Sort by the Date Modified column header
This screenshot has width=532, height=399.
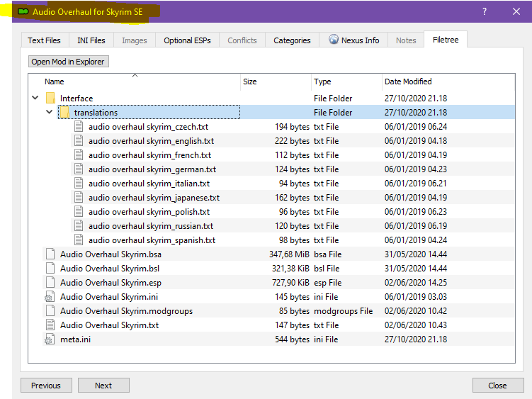408,82
